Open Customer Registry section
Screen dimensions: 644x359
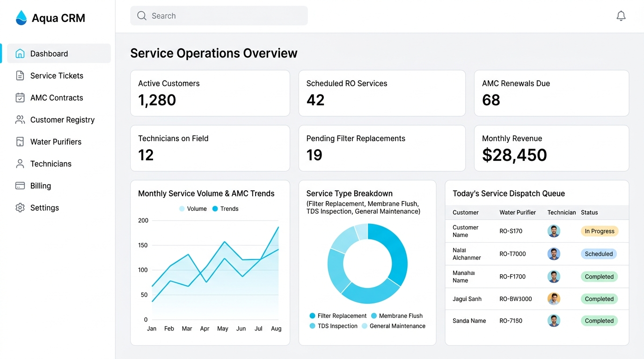(x=59, y=120)
